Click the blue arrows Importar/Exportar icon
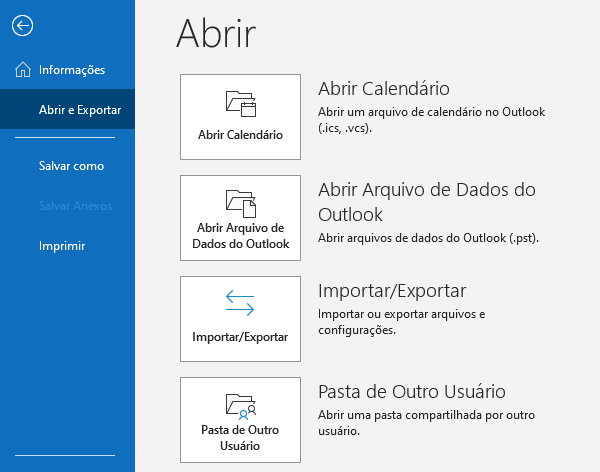600x472 pixels. point(240,303)
